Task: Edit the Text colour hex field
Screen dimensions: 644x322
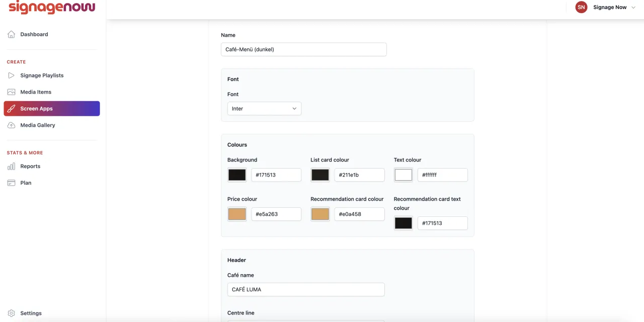Action: [x=443, y=175]
